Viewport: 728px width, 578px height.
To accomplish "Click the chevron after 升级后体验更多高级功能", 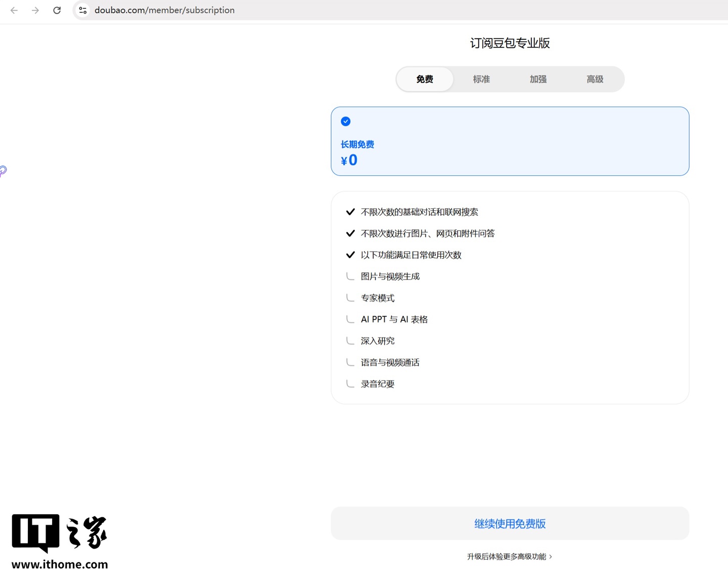I will tap(551, 556).
